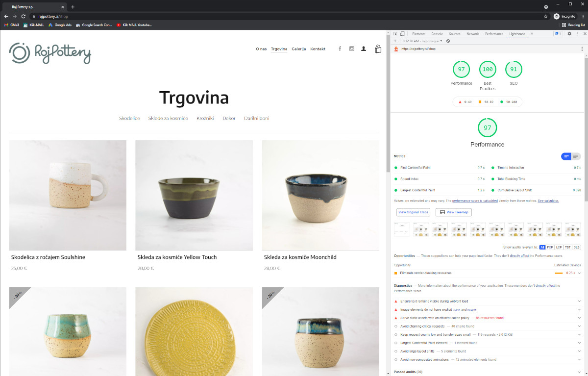588x376 pixels.
Task: Click View Original Trace button
Action: pos(414,212)
